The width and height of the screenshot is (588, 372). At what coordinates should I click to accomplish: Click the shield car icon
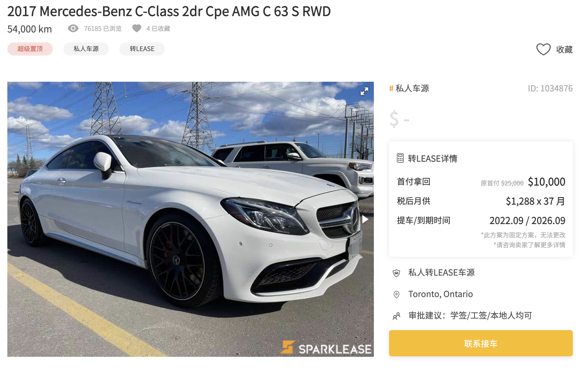pyautogui.click(x=396, y=273)
